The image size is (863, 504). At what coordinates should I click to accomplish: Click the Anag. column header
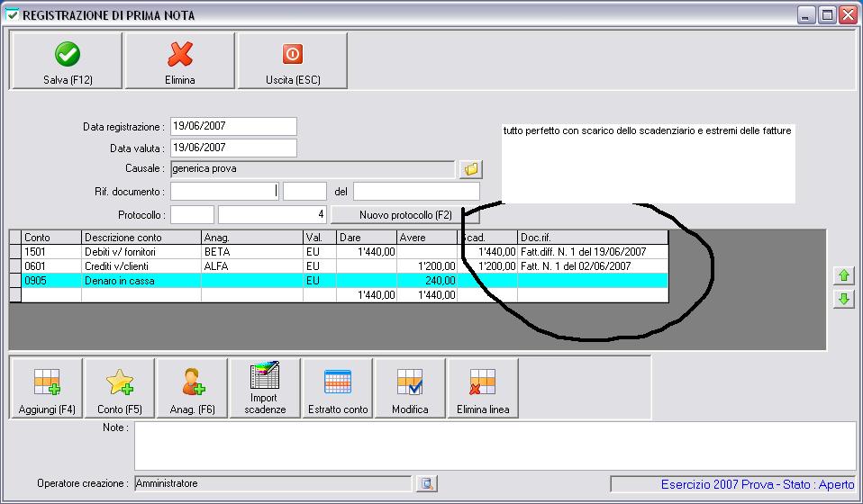pos(252,238)
